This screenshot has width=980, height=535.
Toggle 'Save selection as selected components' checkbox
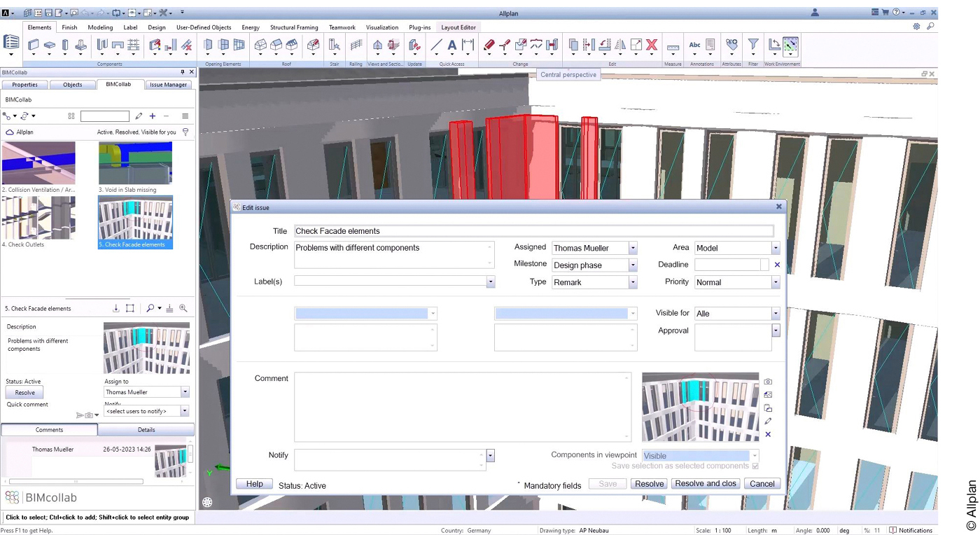click(x=755, y=466)
